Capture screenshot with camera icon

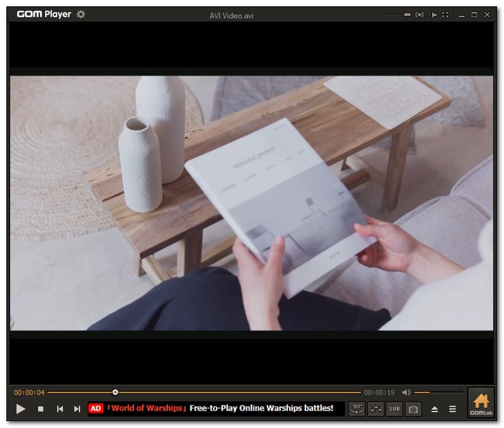(x=413, y=409)
